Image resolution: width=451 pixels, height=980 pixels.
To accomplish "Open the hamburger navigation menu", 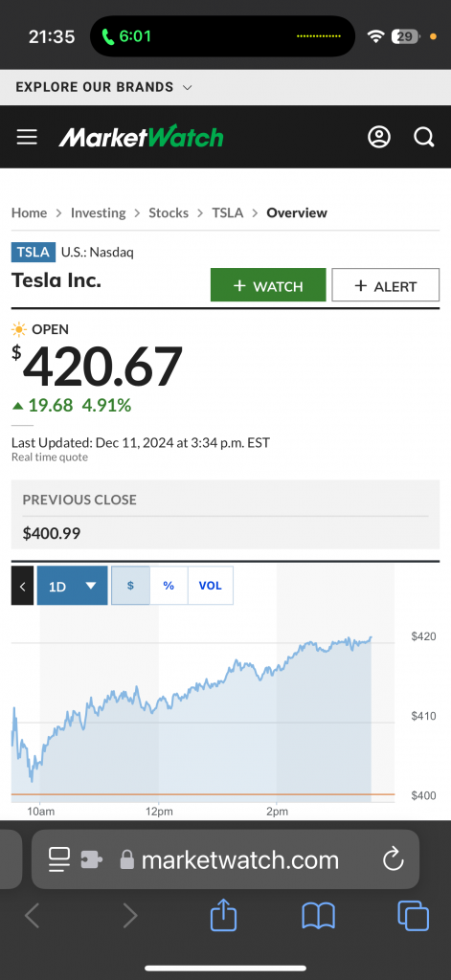I will point(27,137).
